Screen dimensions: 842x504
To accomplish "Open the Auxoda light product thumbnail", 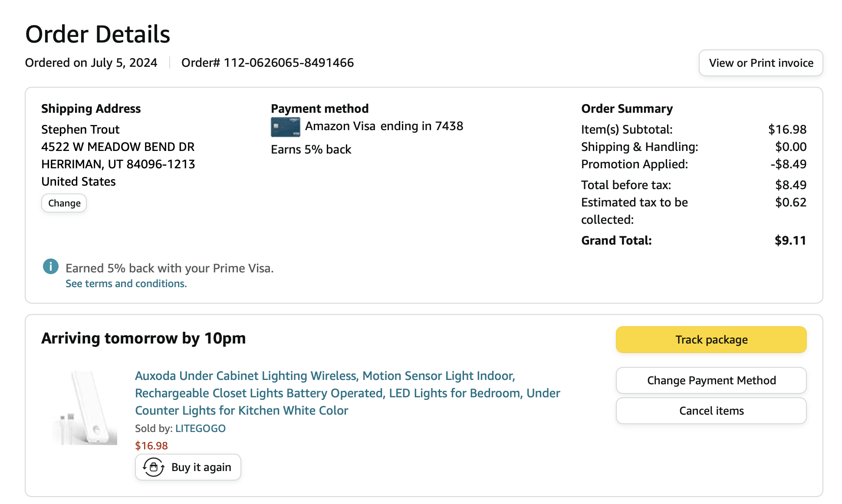I will tap(85, 408).
